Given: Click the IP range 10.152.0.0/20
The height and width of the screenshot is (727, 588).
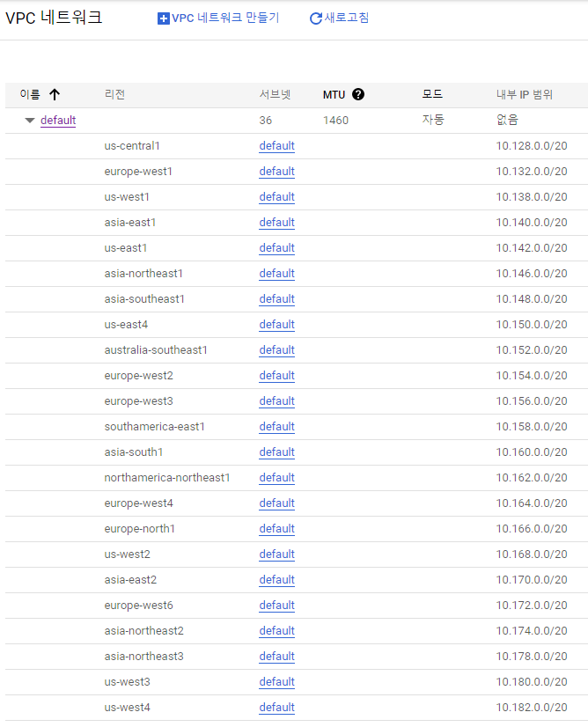Looking at the screenshot, I should click(532, 349).
